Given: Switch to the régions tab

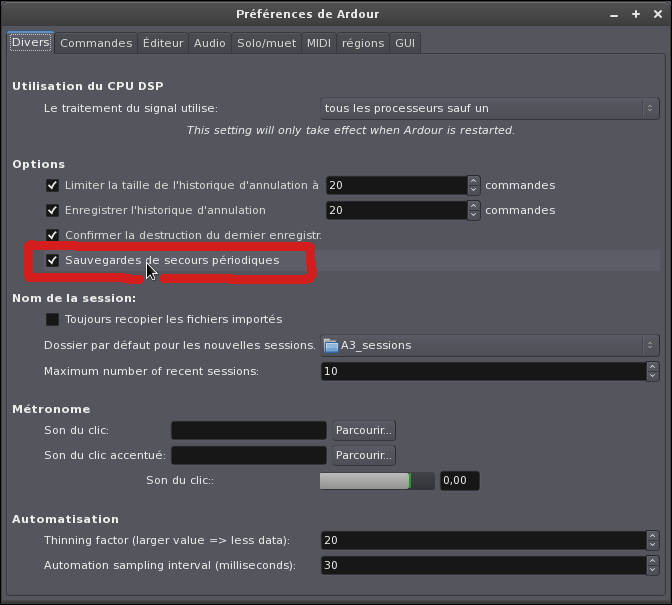Looking at the screenshot, I should (x=363, y=43).
